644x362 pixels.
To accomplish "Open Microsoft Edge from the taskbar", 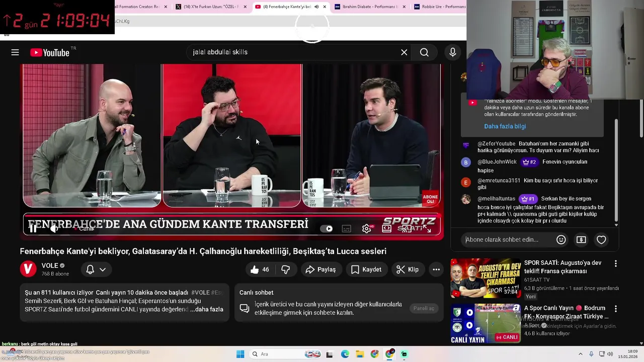I will (x=345, y=354).
